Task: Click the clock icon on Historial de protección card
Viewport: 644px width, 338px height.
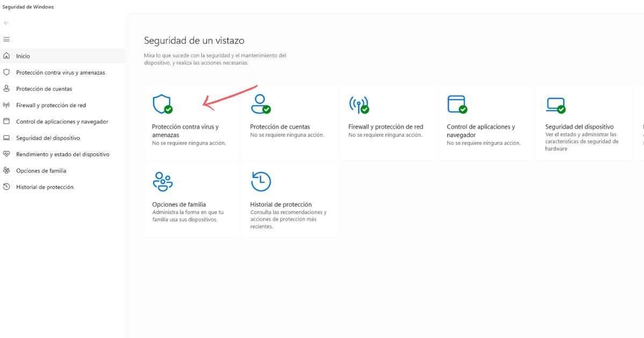Action: click(261, 182)
